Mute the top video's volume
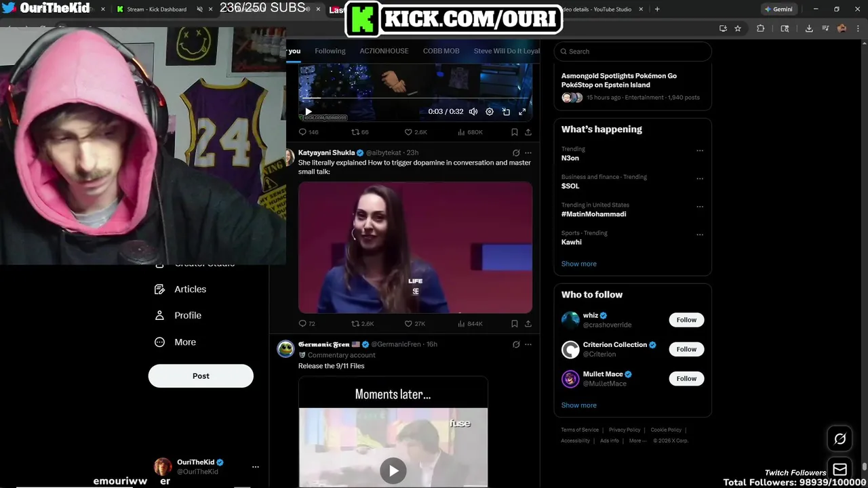The width and height of the screenshot is (868, 488). coord(473,112)
